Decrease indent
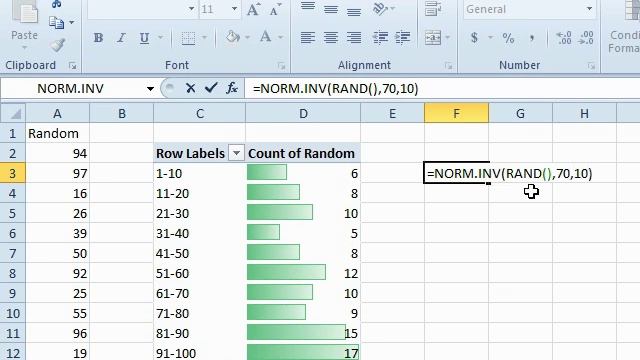Screen dimensions: 640x360 [x=380, y=38]
